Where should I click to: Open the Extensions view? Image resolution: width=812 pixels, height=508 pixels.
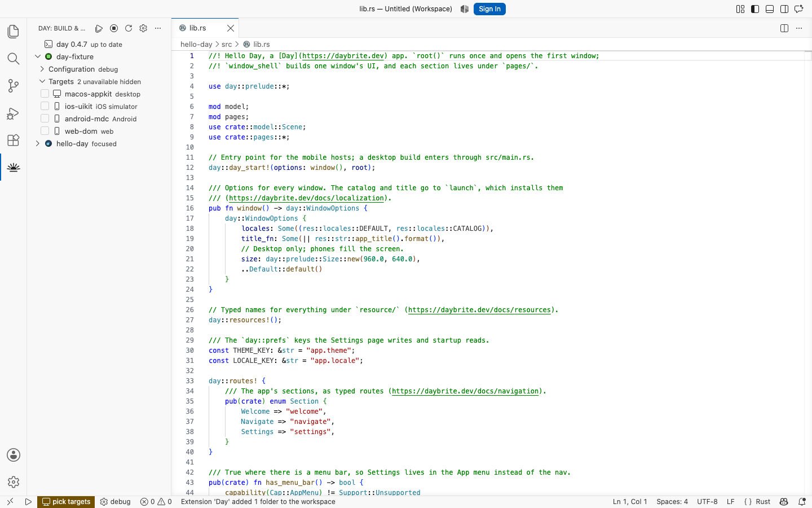click(x=14, y=140)
